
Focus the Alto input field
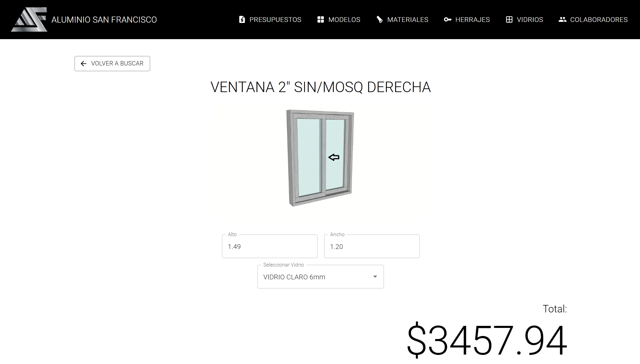(270, 246)
